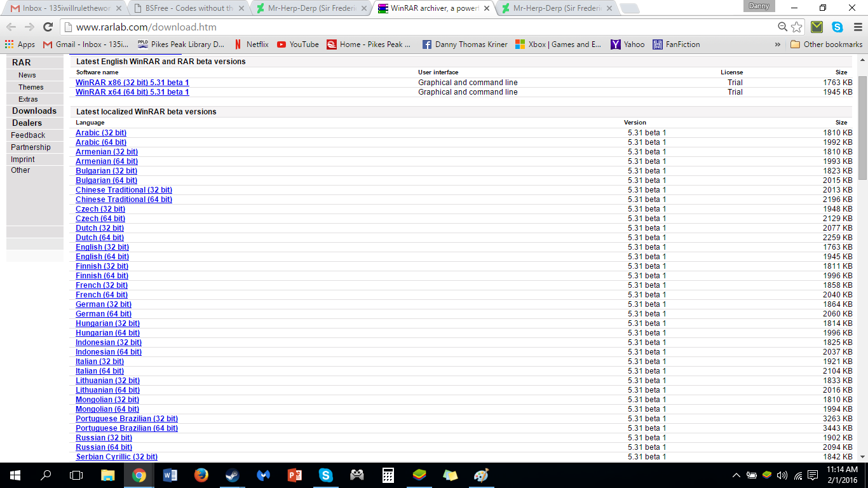
Task: Open the volume control in the system tray
Action: click(782, 475)
